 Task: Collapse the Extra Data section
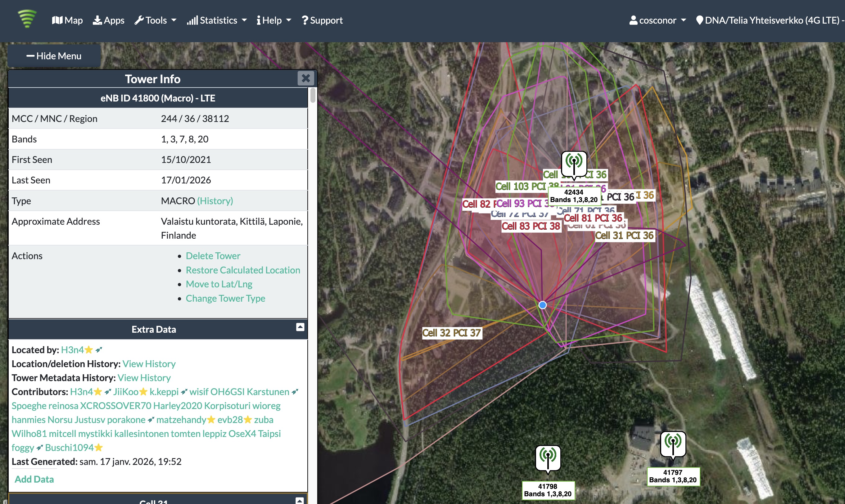pyautogui.click(x=300, y=327)
